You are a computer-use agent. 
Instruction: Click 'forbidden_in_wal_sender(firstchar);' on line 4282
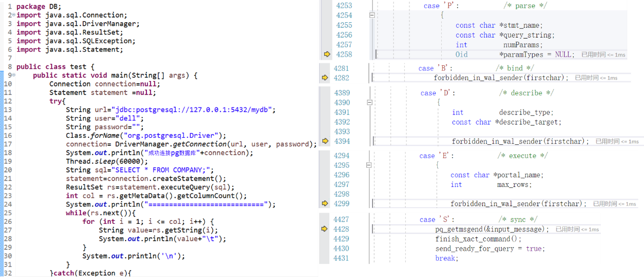coord(501,78)
